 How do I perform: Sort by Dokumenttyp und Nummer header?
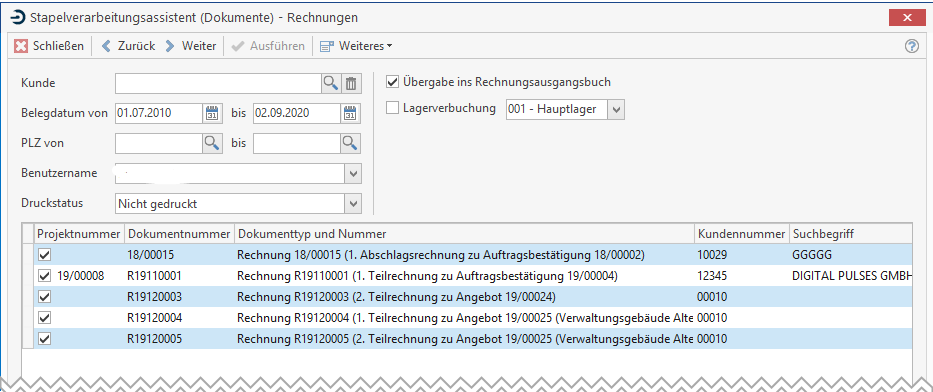[x=464, y=234]
